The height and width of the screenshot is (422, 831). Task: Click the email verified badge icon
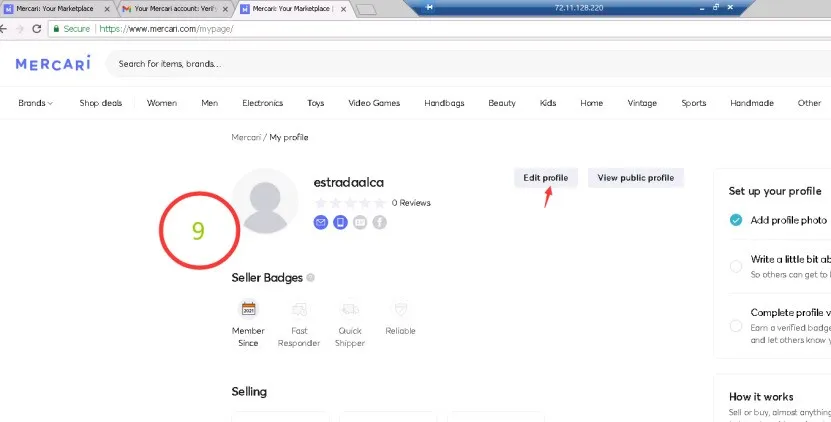[x=321, y=222]
